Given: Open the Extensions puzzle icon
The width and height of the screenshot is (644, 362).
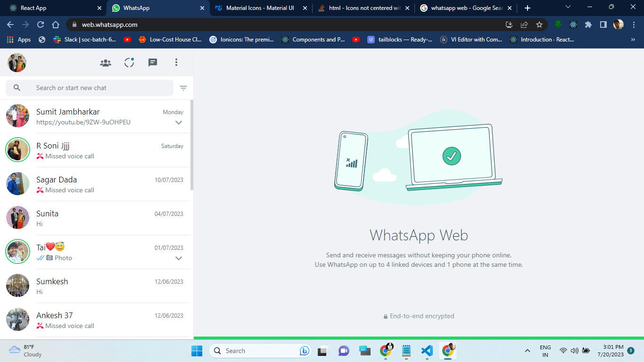Looking at the screenshot, I should pos(588,25).
